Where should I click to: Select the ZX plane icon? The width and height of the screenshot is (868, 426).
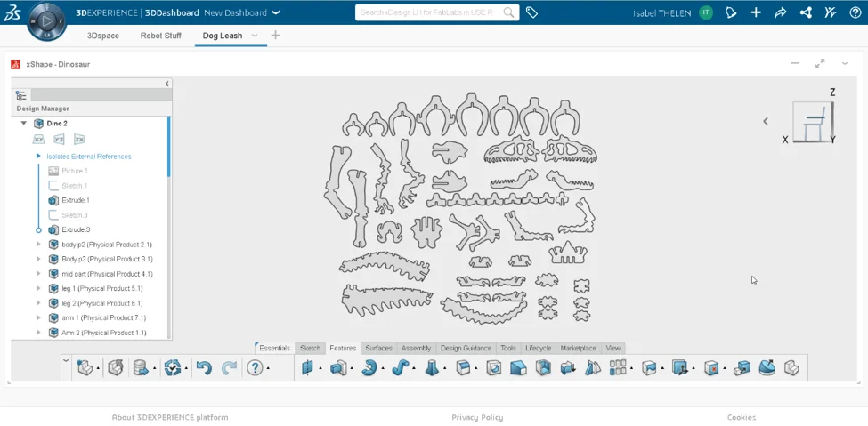coord(79,139)
